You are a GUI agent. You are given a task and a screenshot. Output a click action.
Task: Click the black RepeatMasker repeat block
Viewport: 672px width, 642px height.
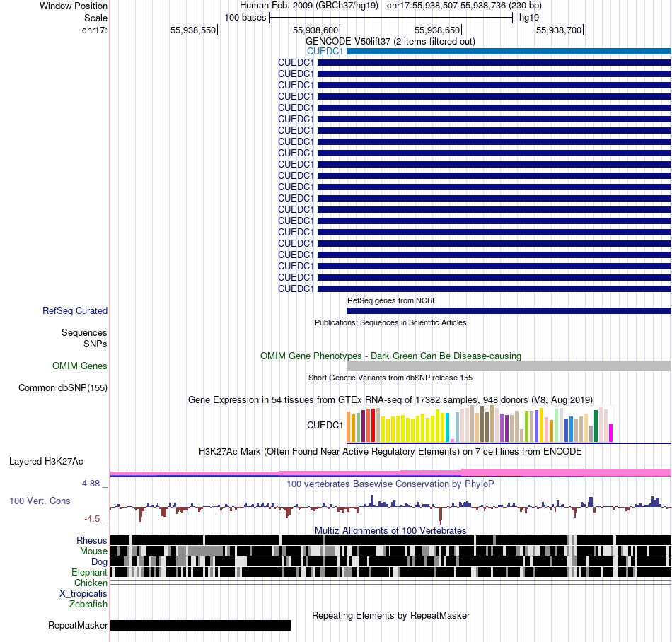(x=201, y=625)
